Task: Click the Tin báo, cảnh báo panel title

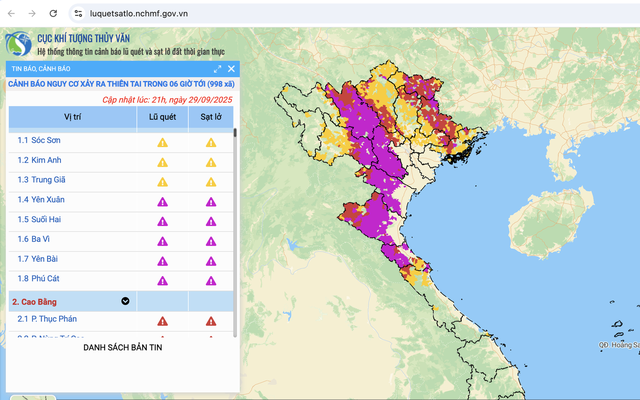Action: click(41, 69)
